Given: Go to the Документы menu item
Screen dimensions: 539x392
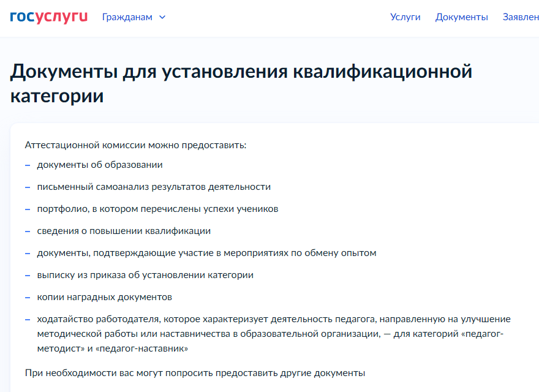Looking at the screenshot, I should coord(461,17).
